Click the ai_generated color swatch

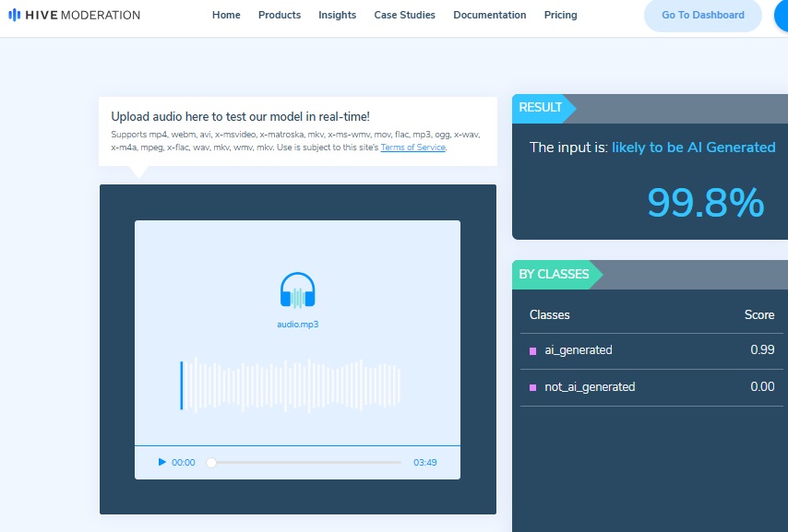pos(532,351)
